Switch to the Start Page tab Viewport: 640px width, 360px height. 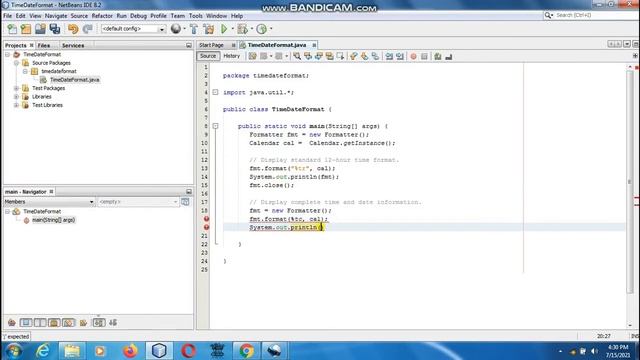211,45
